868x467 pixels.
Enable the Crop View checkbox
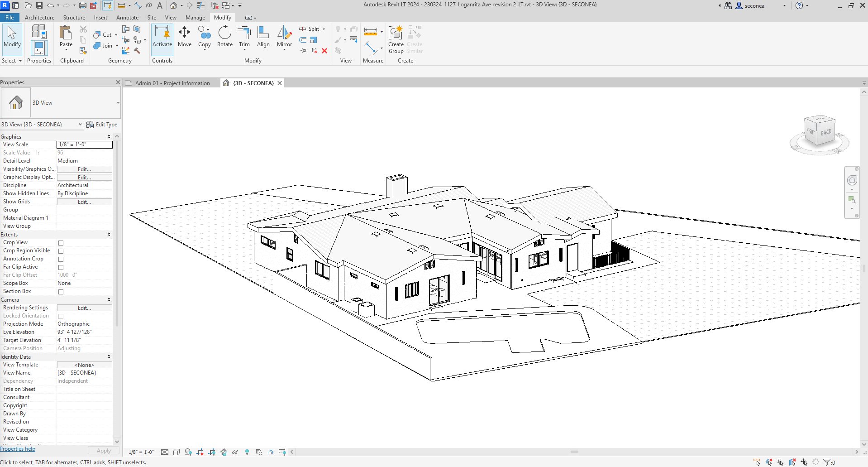click(61, 243)
